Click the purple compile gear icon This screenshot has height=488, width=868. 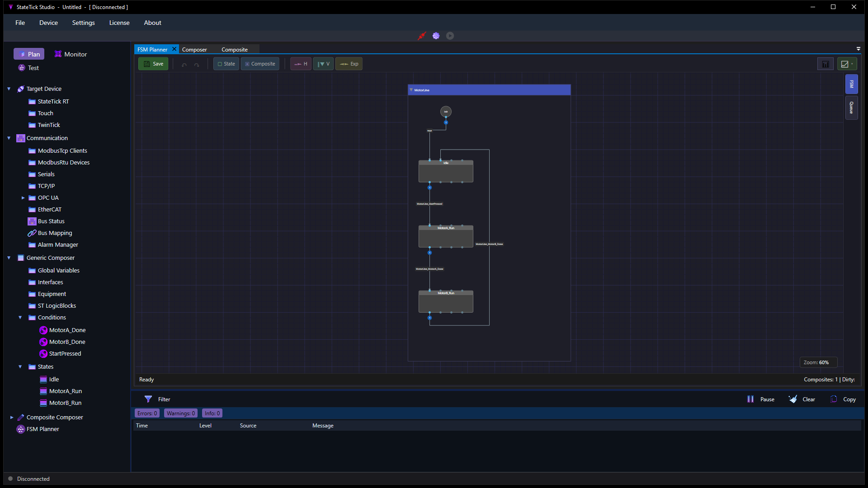[x=436, y=36]
